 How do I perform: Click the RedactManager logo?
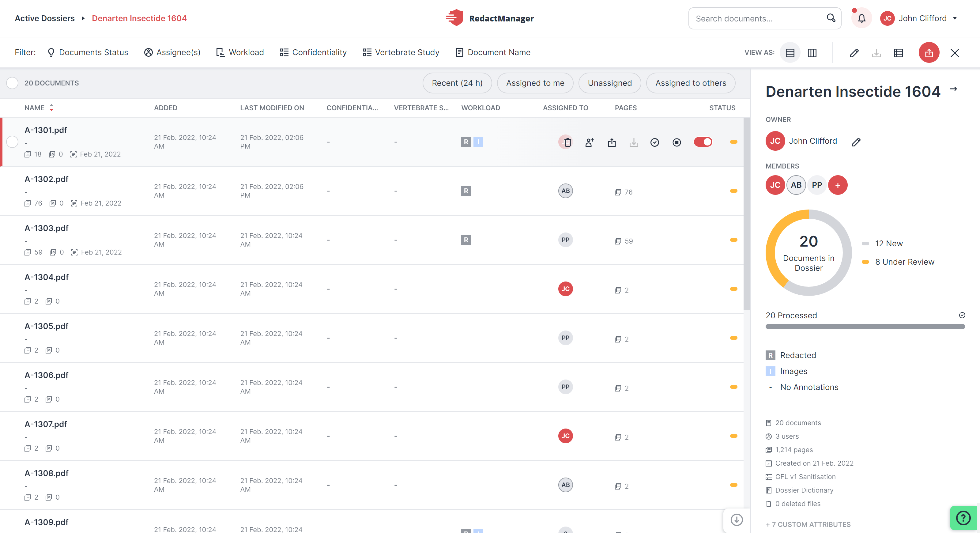(x=490, y=18)
